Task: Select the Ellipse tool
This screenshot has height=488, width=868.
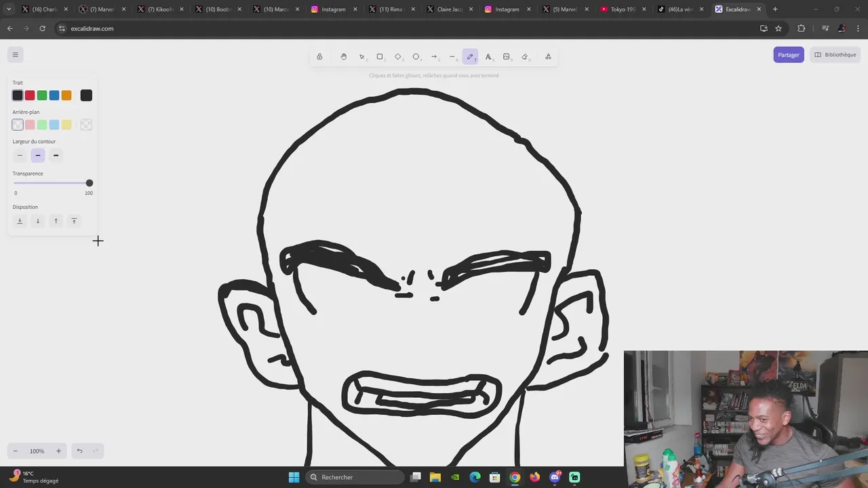Action: pos(416,57)
